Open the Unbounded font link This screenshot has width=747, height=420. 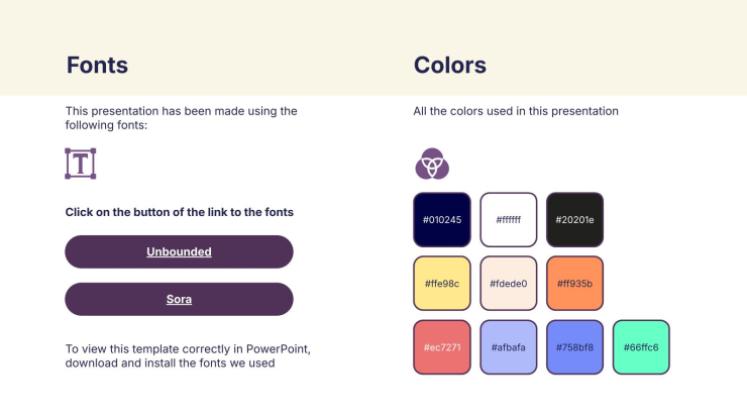click(179, 252)
